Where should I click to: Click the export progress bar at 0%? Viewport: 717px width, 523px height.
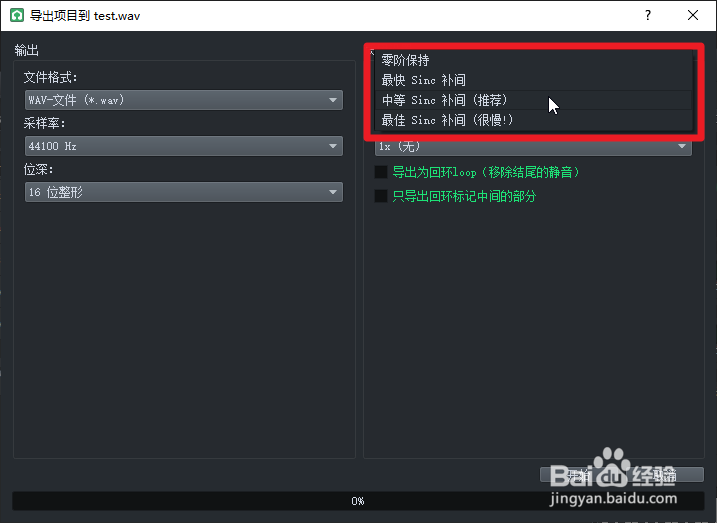(x=358, y=501)
